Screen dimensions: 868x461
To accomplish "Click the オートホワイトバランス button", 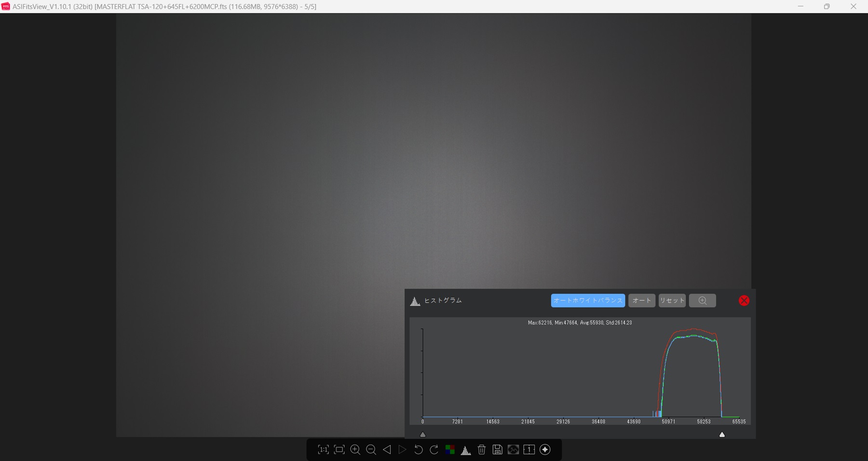I will (588, 300).
